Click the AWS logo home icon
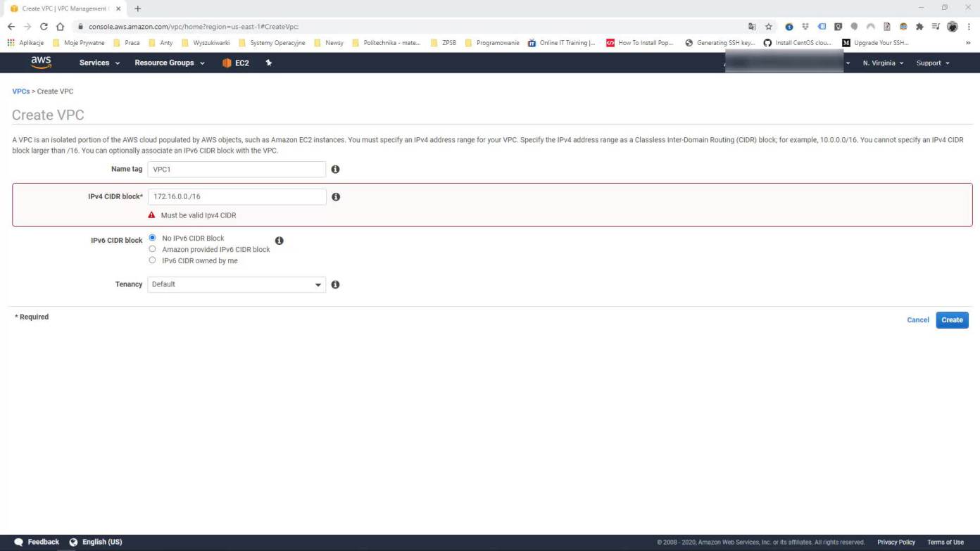Image resolution: width=980 pixels, height=551 pixels. pyautogui.click(x=41, y=63)
